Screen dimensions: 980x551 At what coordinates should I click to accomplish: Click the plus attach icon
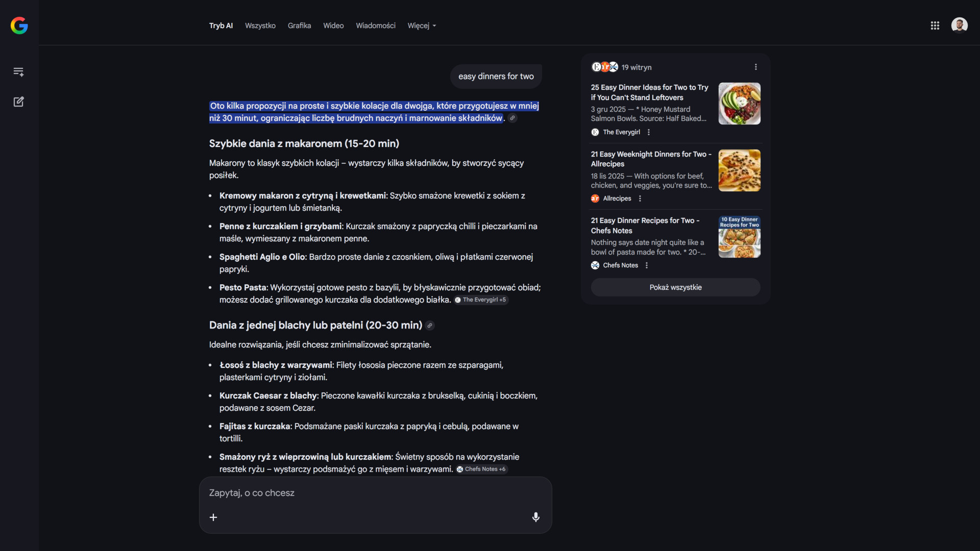[x=213, y=517]
